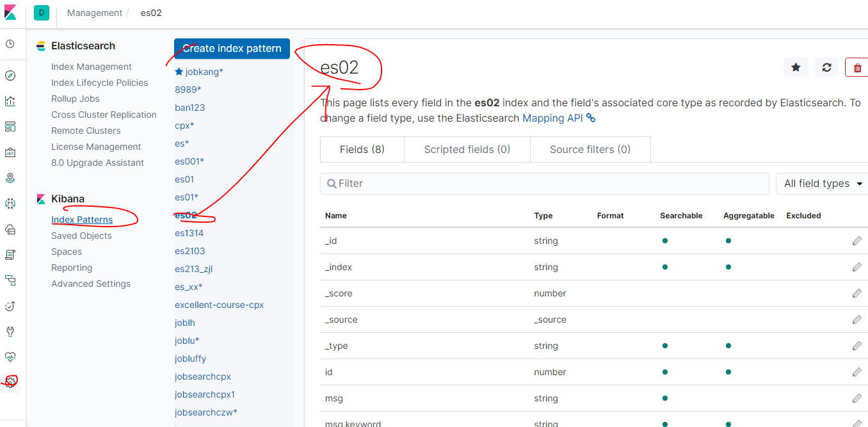Set es02 as default index star button
The image size is (868, 427).
click(x=796, y=67)
